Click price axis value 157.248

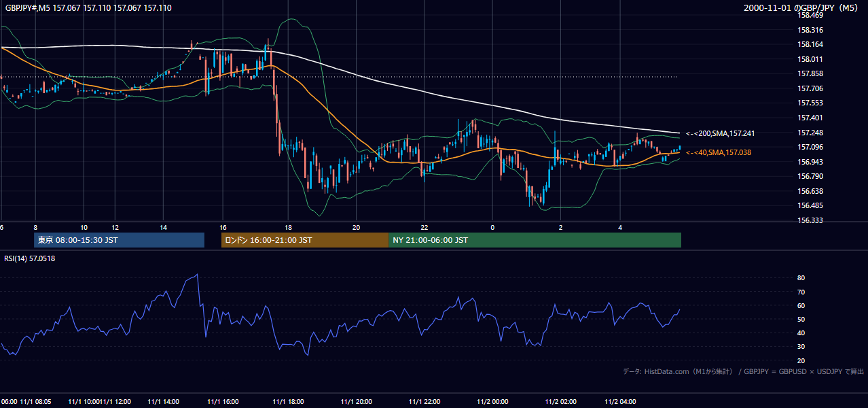click(810, 133)
